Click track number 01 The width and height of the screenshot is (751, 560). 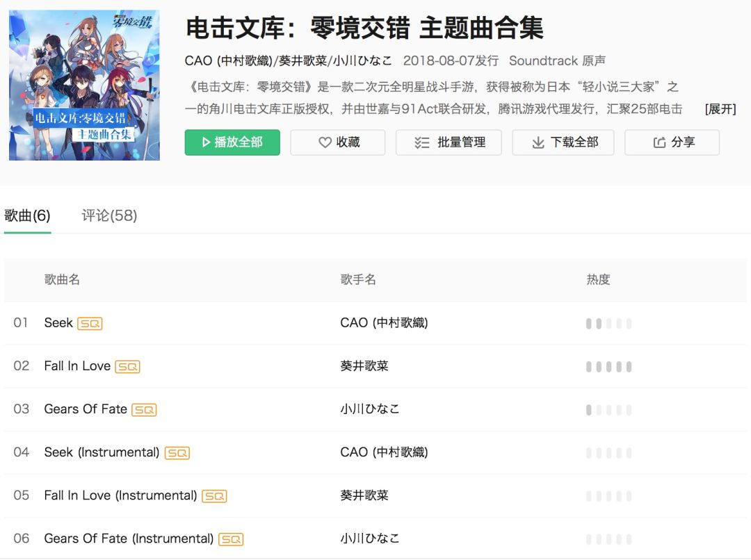(x=21, y=323)
